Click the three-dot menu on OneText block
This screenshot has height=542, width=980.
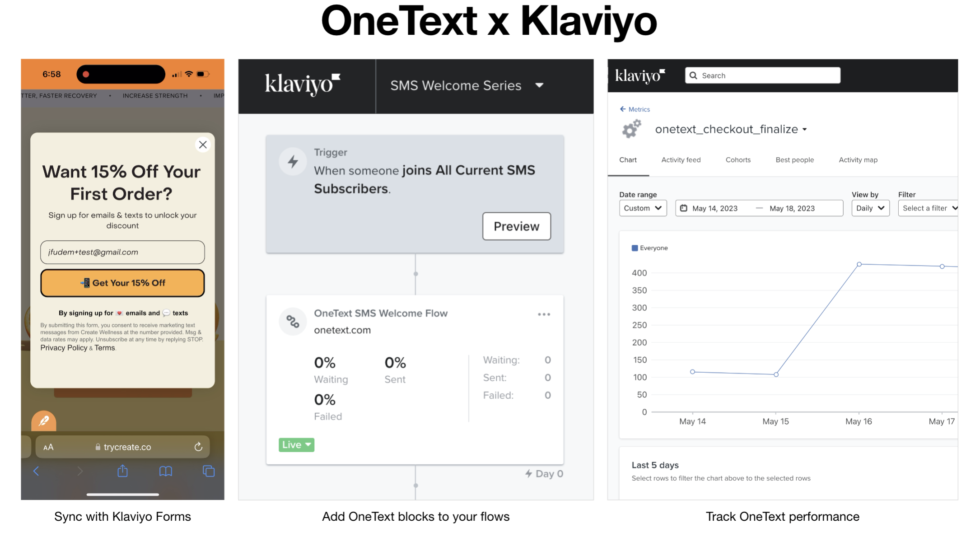(x=544, y=314)
